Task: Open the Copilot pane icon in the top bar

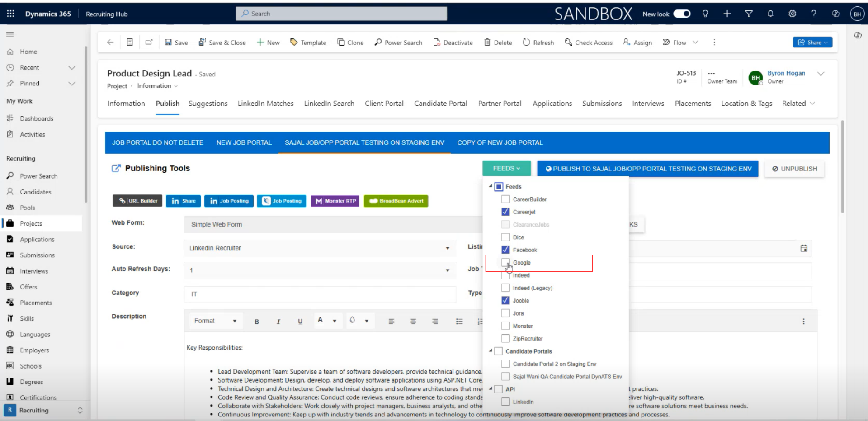Action: click(x=835, y=14)
